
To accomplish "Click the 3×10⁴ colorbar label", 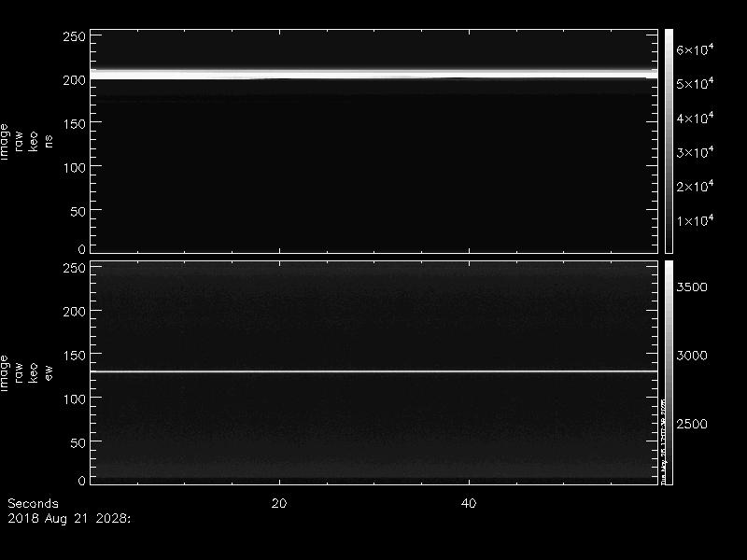I will tap(695, 152).
